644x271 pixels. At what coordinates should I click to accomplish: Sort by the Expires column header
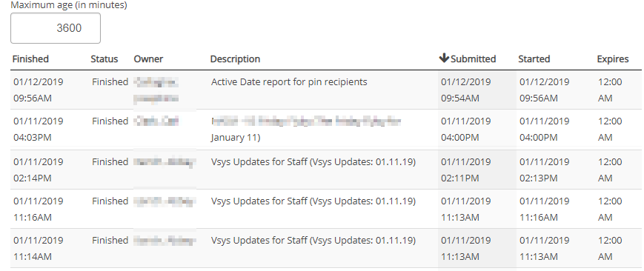613,58
